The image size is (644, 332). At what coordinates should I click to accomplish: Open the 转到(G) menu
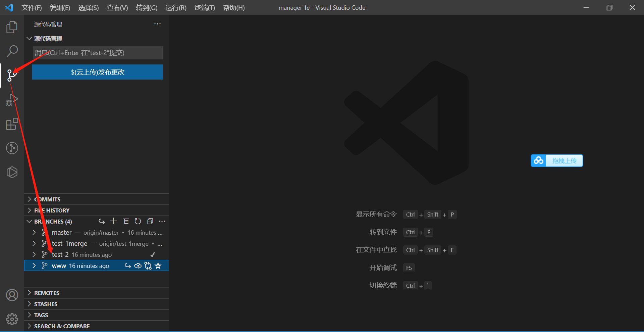[x=147, y=7]
